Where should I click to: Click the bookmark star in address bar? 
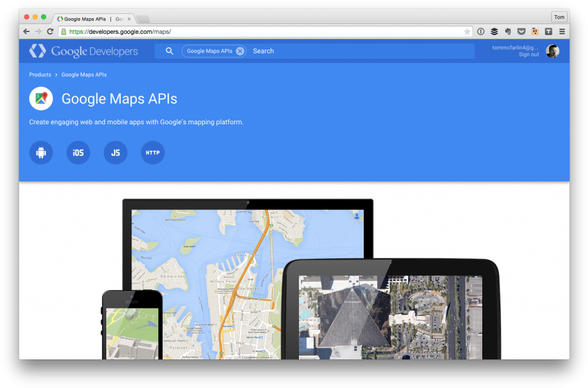(467, 32)
